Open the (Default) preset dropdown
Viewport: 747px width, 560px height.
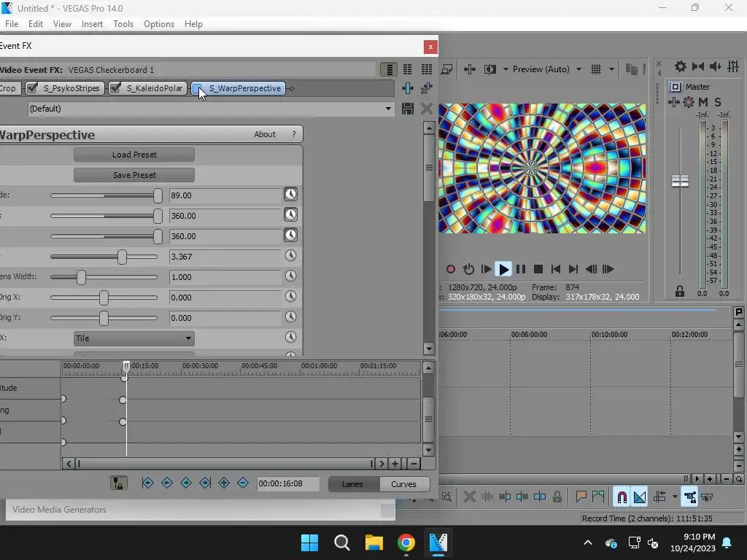[x=388, y=109]
